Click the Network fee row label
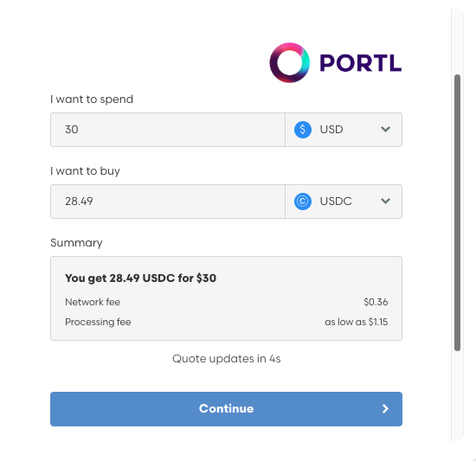The image size is (476, 461). [x=93, y=302]
